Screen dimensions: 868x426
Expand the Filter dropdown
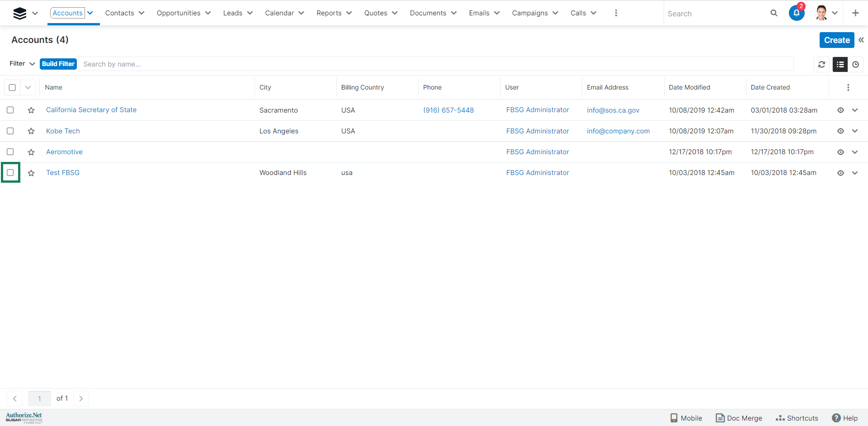[22, 64]
